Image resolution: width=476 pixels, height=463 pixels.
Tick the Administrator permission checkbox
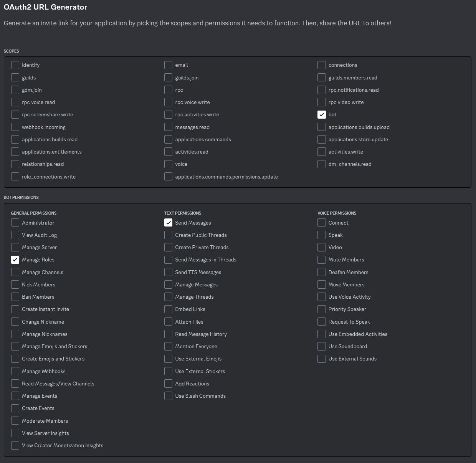click(x=15, y=223)
